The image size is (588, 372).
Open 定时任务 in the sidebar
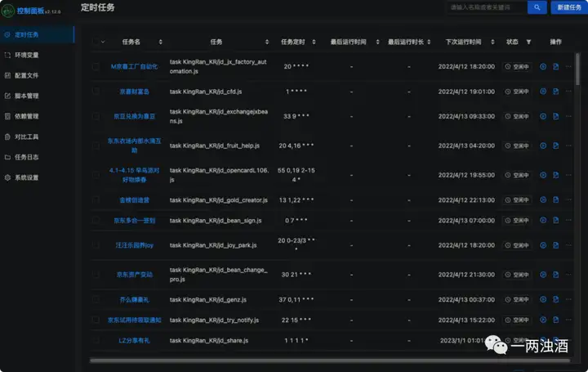[37, 34]
